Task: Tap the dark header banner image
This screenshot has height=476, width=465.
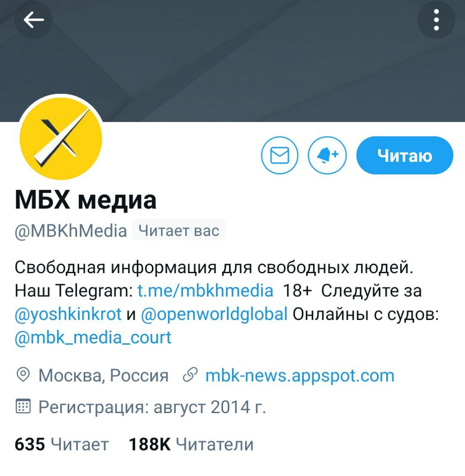Action: click(232, 61)
